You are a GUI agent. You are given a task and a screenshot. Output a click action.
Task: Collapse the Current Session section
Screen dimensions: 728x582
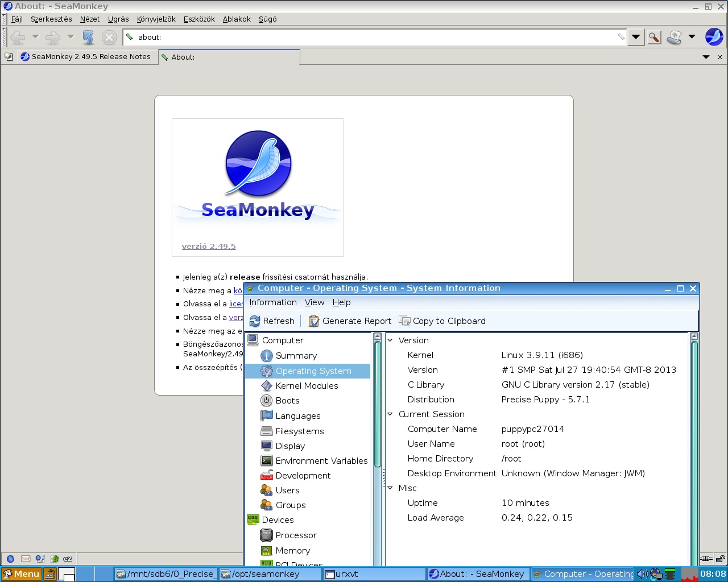tap(390, 414)
